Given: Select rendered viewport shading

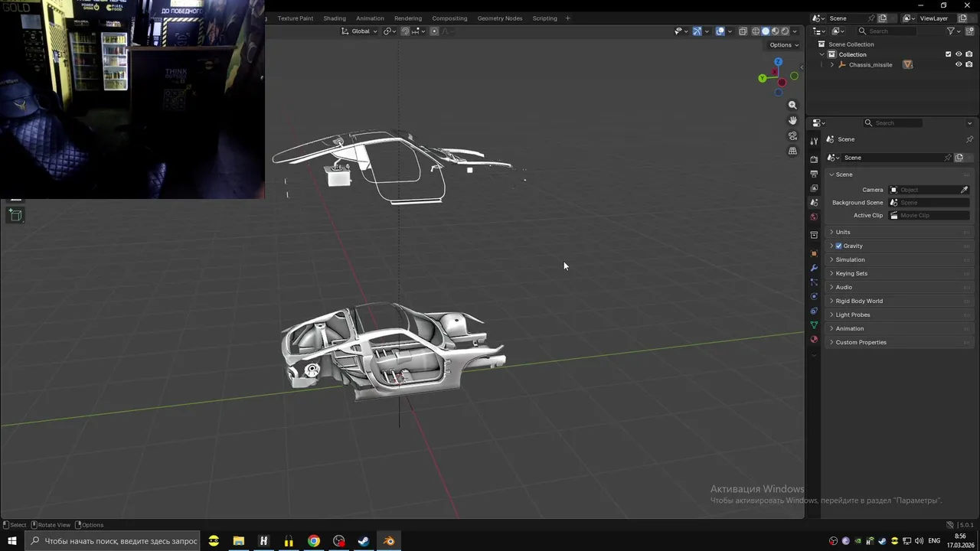Looking at the screenshot, I should point(784,31).
